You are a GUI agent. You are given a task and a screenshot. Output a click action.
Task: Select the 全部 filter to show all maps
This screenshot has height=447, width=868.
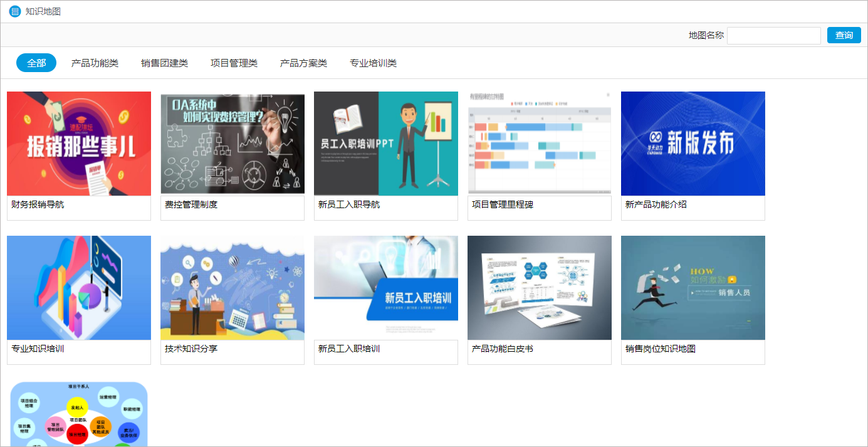(36, 63)
